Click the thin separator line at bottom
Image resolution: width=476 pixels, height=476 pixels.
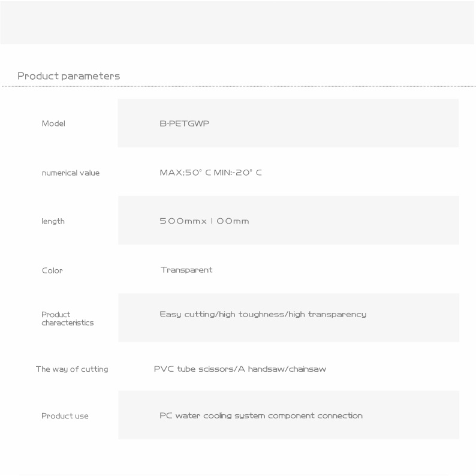coord(238,475)
